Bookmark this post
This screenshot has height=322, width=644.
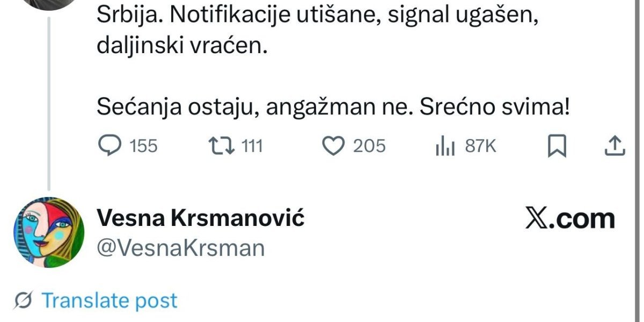coord(557,146)
